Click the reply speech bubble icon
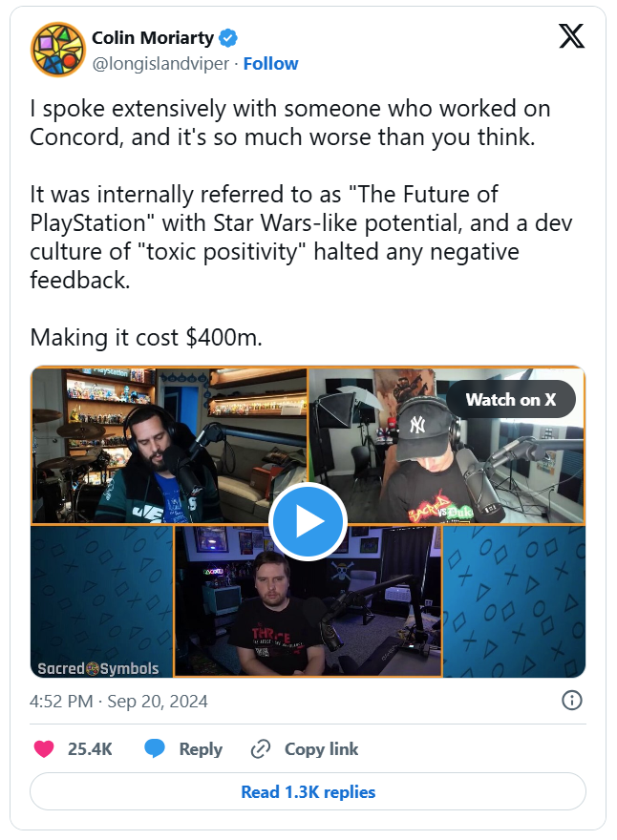 pos(155,748)
